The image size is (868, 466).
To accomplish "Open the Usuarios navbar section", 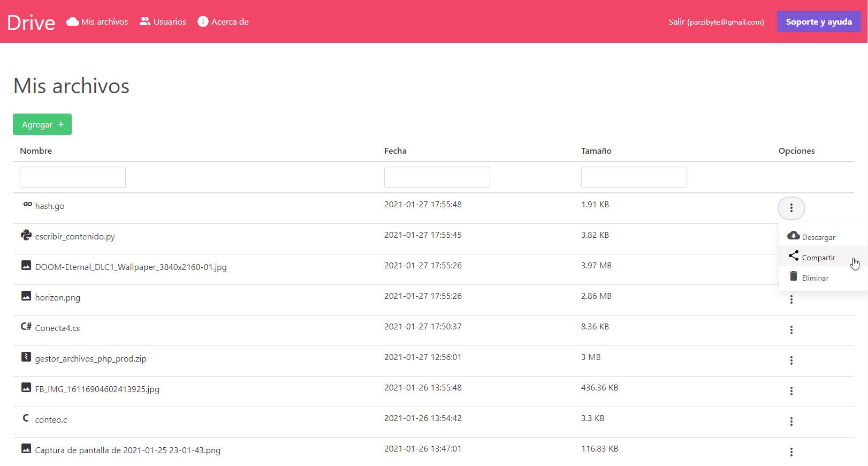I will click(163, 21).
